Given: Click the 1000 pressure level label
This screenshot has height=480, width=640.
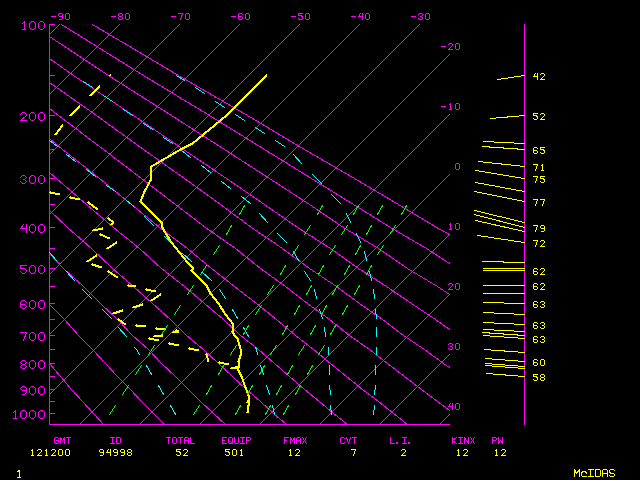Looking at the screenshot, I should coord(29,414).
